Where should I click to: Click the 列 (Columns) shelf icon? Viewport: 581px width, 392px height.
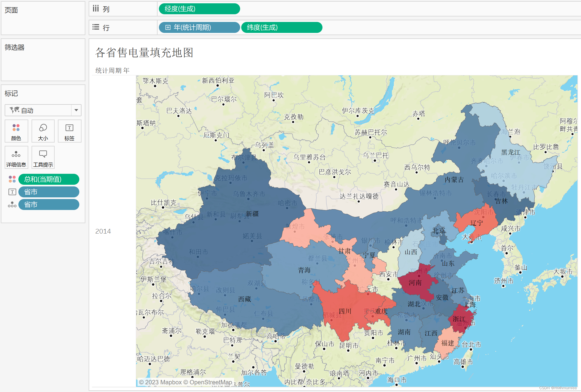click(96, 8)
